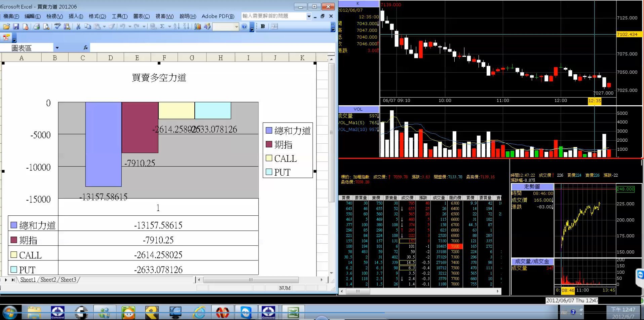The width and height of the screenshot is (644, 320).
Task: Click the blue Help question mark icon
Action: point(244,26)
